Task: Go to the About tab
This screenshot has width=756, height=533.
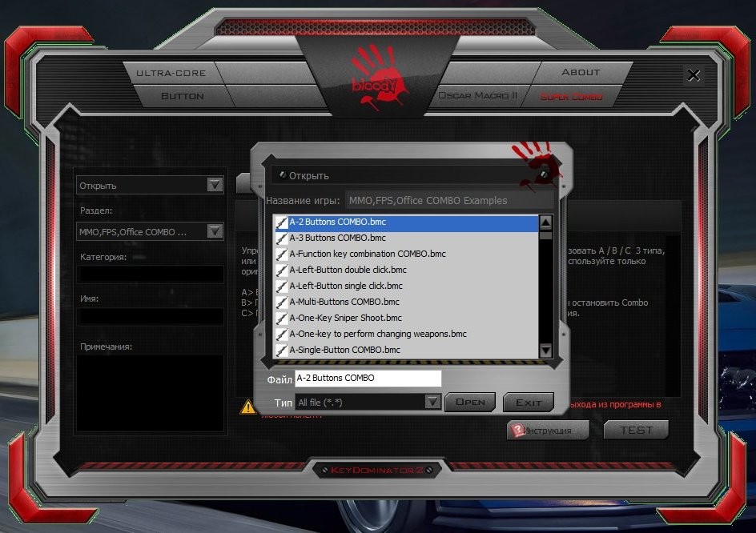Action: [580, 72]
